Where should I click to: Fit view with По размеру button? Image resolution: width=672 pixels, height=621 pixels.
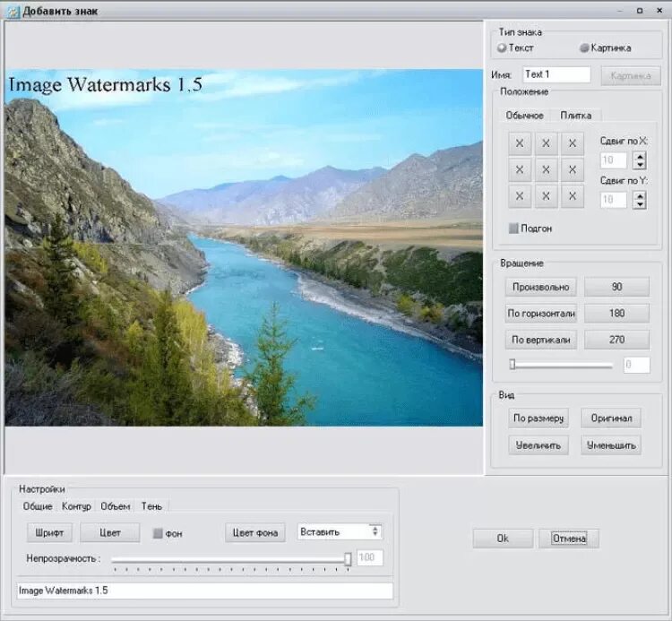point(538,418)
